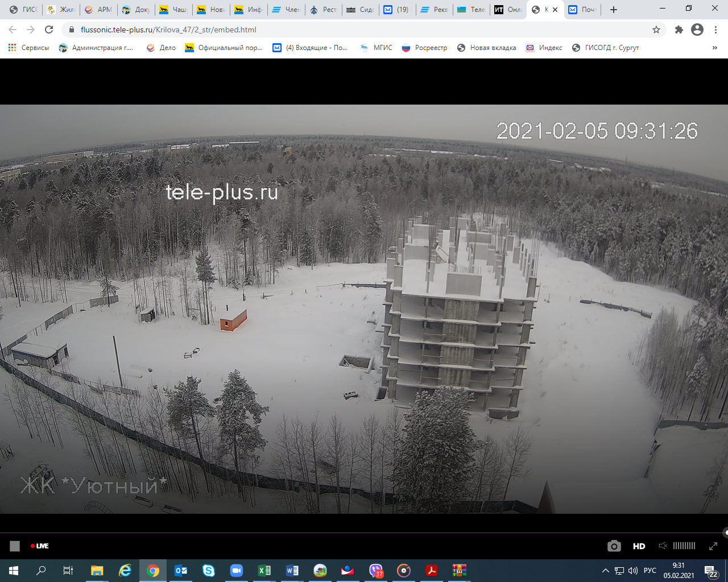Unmute the video player sound
The image size is (728, 582).
coord(663,546)
